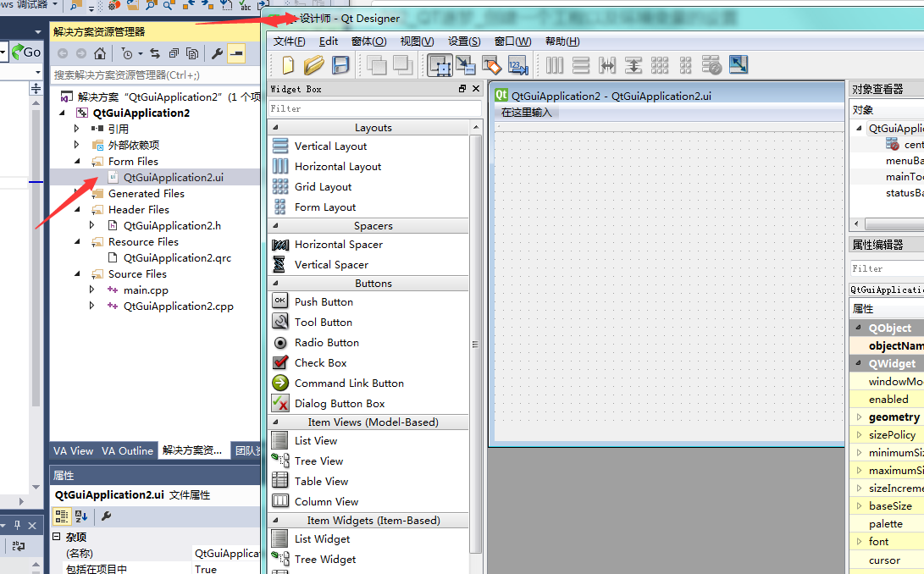Switch to the VA Outline tab
The width and height of the screenshot is (924, 574).
click(127, 451)
